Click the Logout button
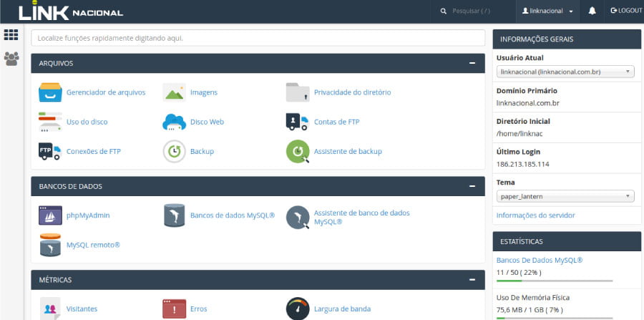The width and height of the screenshot is (644, 320). pyautogui.click(x=625, y=11)
